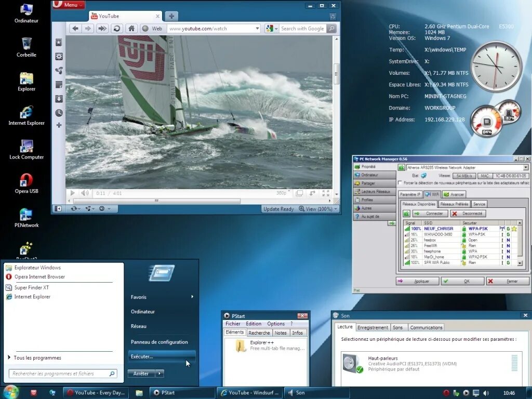Click the Connecter button
This screenshot has height=399, width=532.
[430, 214]
